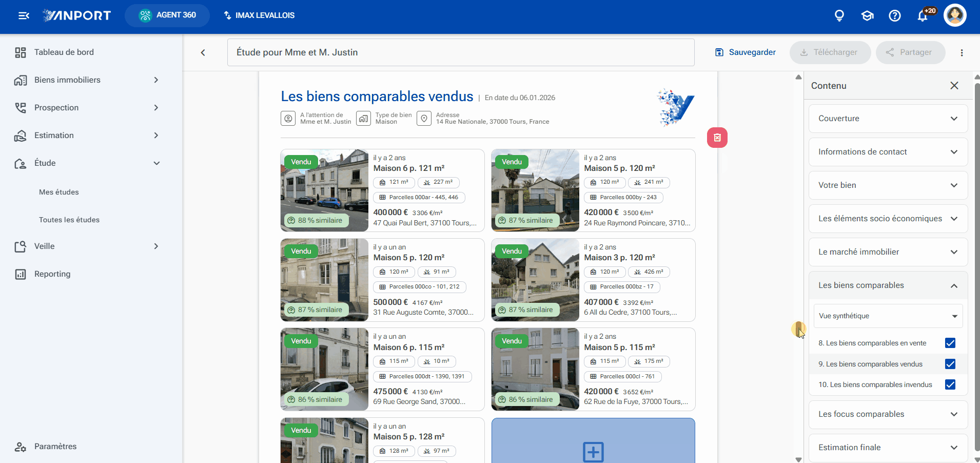Open the lightbulb ideas icon
This screenshot has height=463, width=980.
point(839,16)
